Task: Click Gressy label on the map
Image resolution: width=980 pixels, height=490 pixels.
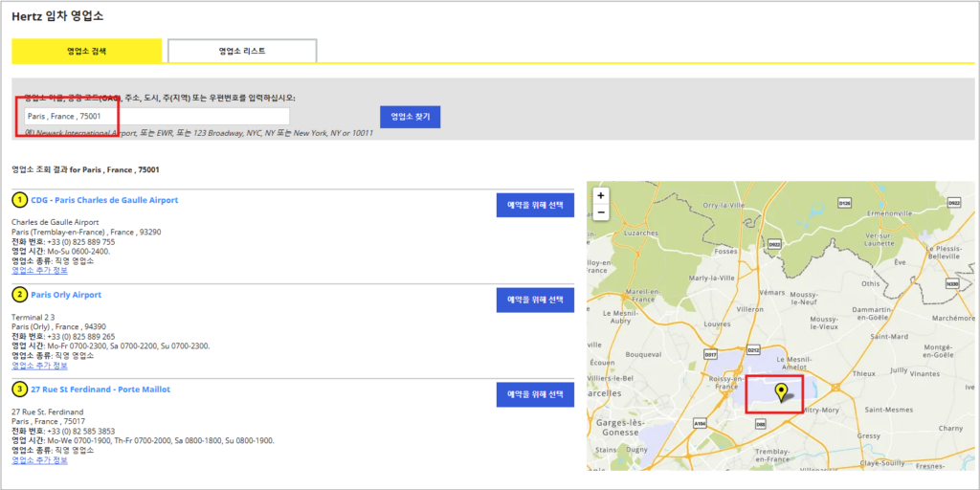Action: pyautogui.click(x=870, y=435)
